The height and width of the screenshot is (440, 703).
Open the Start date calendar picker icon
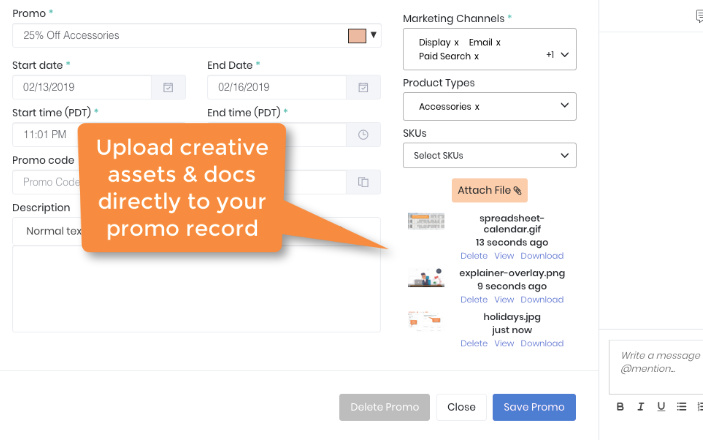[x=168, y=87]
